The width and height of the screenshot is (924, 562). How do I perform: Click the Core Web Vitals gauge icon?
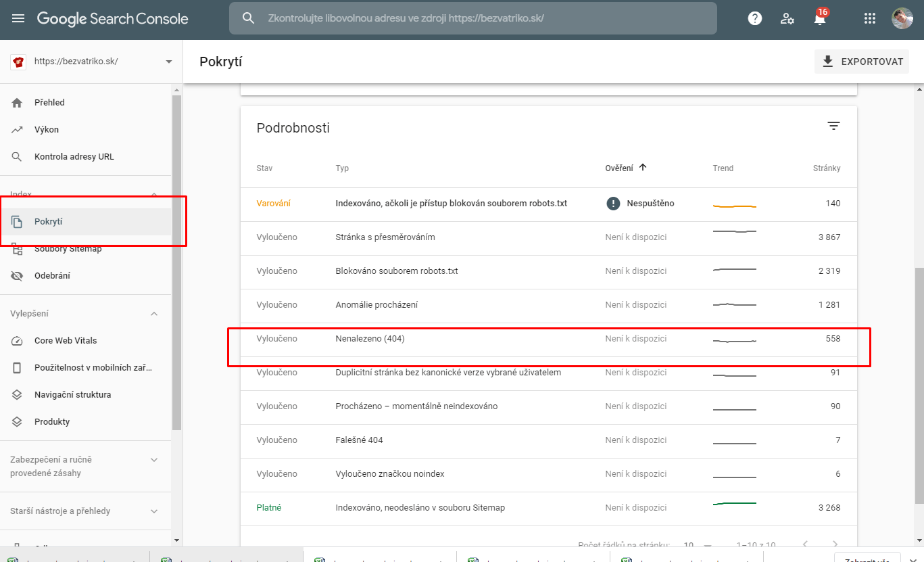tap(18, 341)
